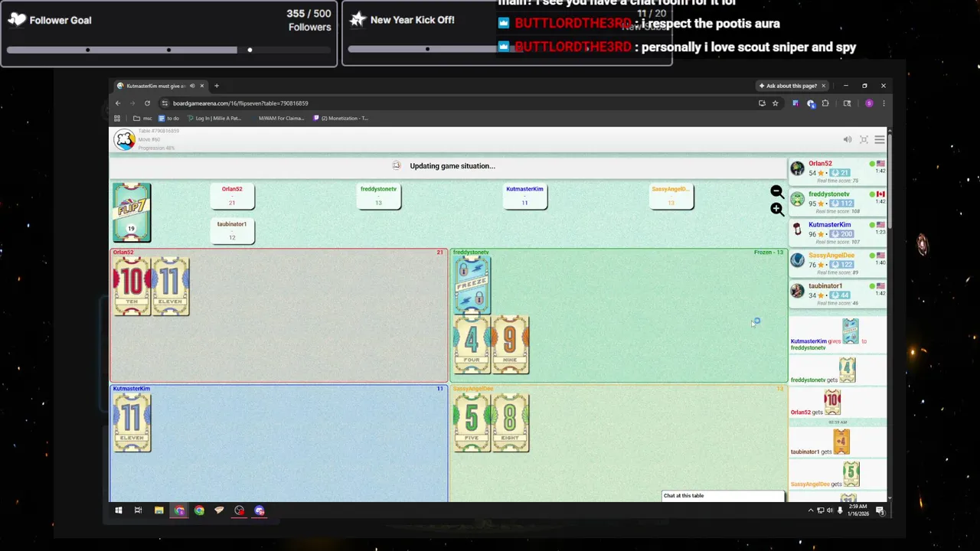The height and width of the screenshot is (551, 980).
Task: Select Orlan52's Ten card
Action: (132, 286)
